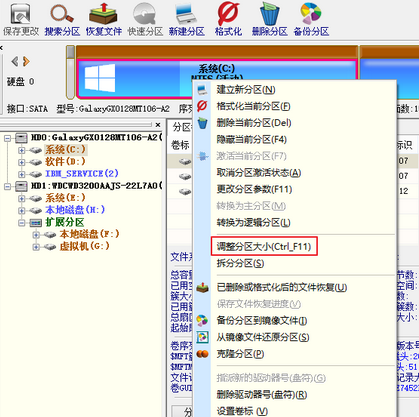Open the 备份分区 toolbar tool
This screenshot has width=419, height=417.
click(311, 19)
